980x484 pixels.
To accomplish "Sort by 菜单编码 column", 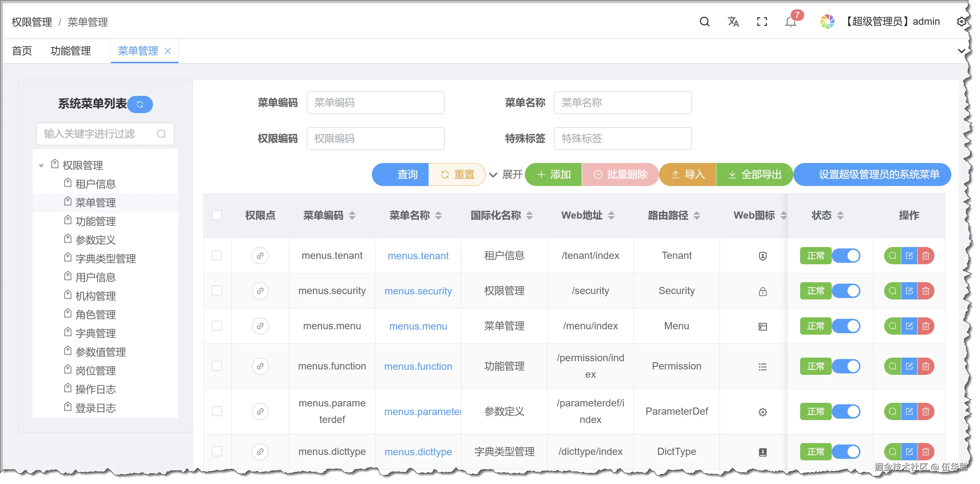I will coord(352,215).
